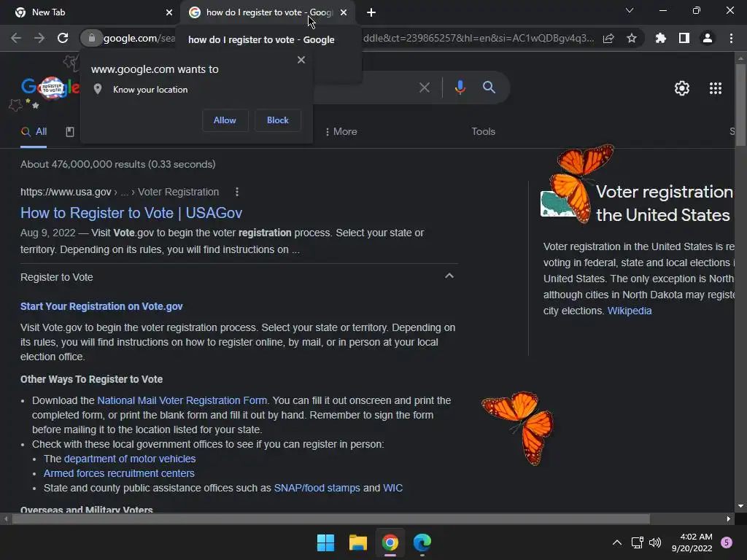Open network status tray icon
The width and height of the screenshot is (747, 560).
click(637, 542)
